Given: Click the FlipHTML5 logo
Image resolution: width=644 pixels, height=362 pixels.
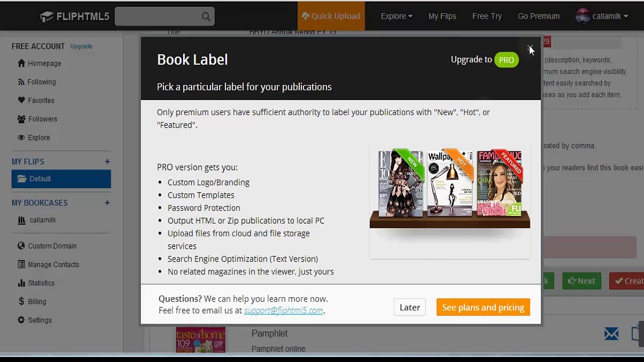Looking at the screenshot, I should [x=74, y=16].
